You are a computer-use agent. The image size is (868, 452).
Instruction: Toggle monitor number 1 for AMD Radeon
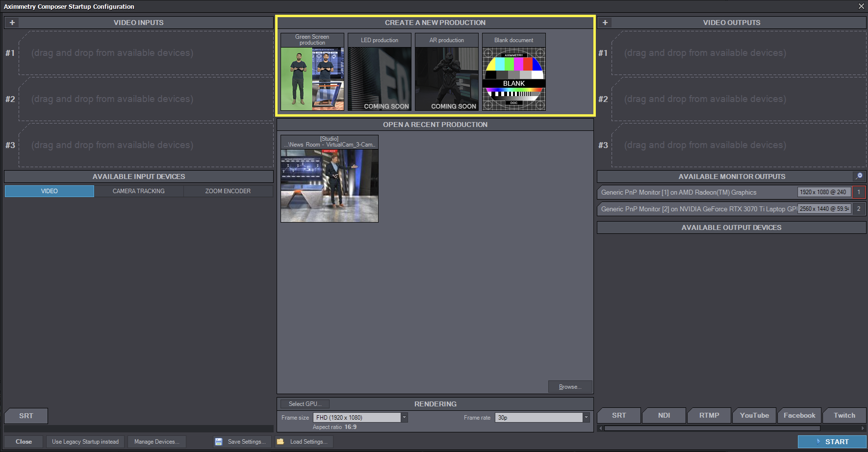859,192
